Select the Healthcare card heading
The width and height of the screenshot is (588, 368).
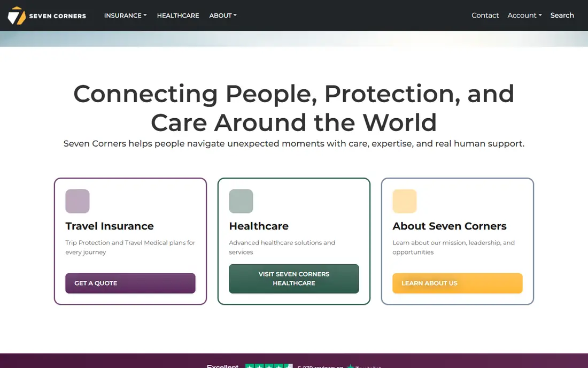pos(259,226)
